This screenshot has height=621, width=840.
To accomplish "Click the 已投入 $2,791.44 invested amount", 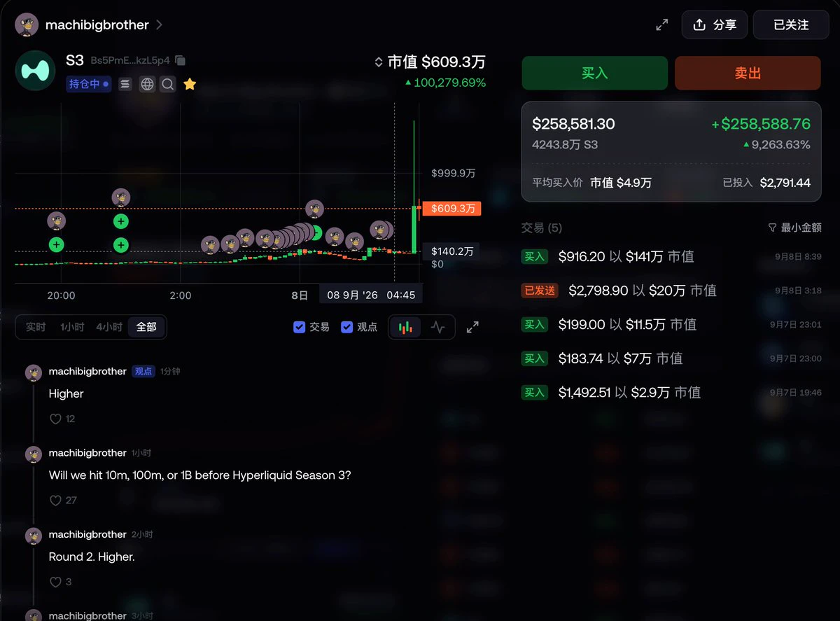I will click(x=766, y=183).
